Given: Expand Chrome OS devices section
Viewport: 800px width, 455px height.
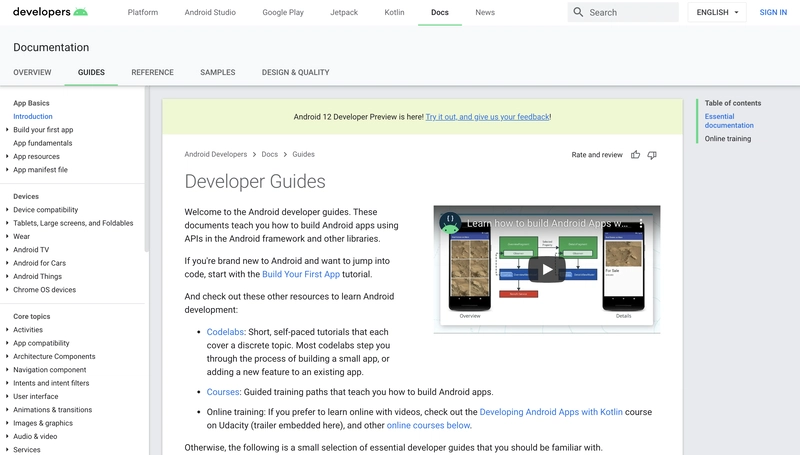Looking at the screenshot, I should [x=7, y=289].
